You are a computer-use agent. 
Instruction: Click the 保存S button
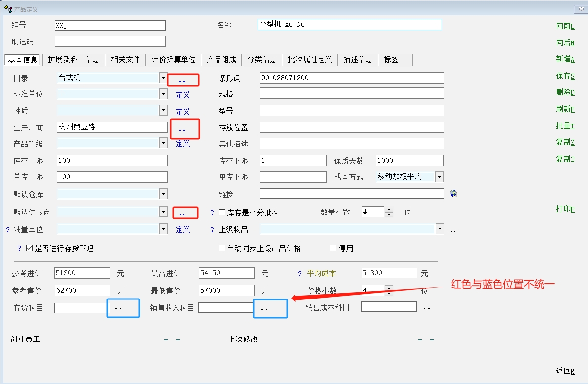tap(565, 76)
